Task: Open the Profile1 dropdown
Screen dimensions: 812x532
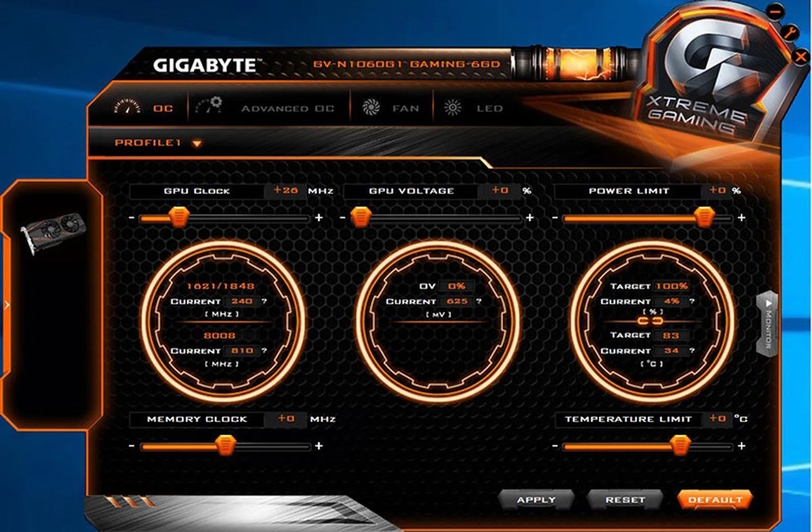Action: coord(195,143)
